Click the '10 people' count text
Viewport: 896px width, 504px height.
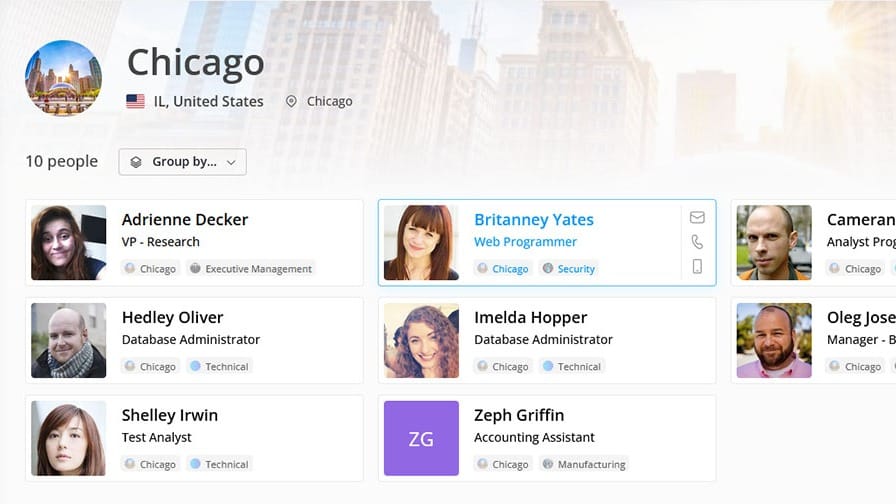point(62,162)
